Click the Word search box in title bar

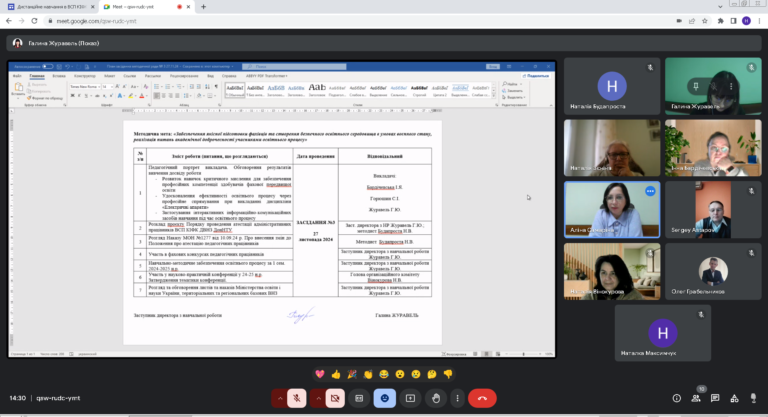[x=294, y=66]
